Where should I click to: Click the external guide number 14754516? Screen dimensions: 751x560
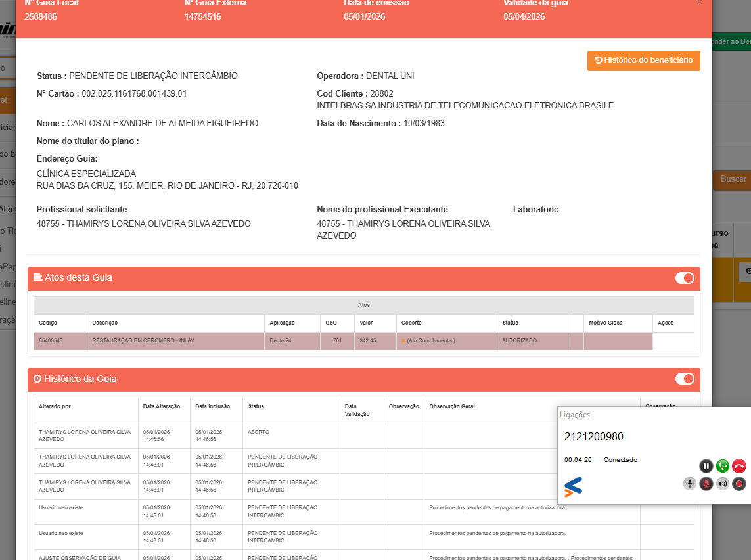pyautogui.click(x=202, y=17)
